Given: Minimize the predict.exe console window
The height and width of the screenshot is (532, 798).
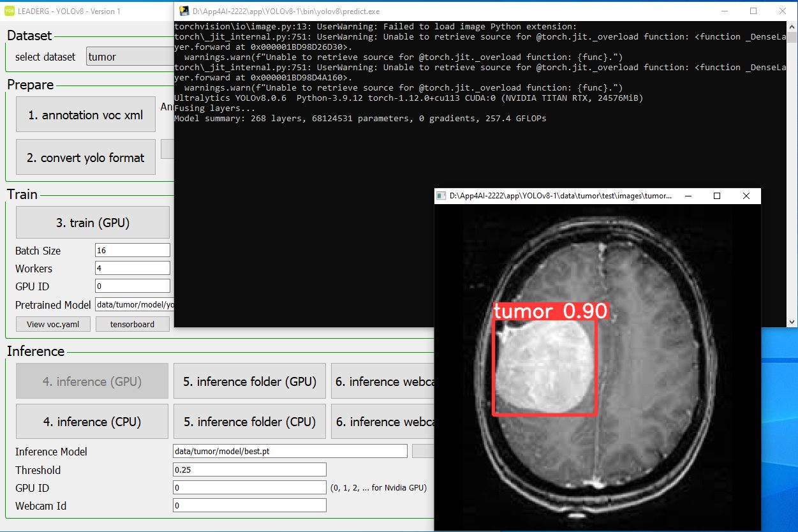Looking at the screenshot, I should (723, 11).
